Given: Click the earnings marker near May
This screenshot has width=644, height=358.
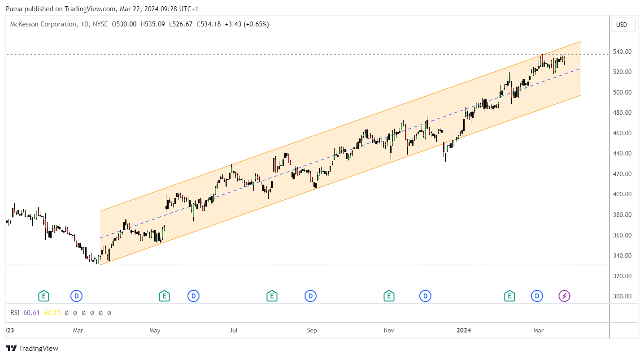Looking at the screenshot, I should coord(164,296).
